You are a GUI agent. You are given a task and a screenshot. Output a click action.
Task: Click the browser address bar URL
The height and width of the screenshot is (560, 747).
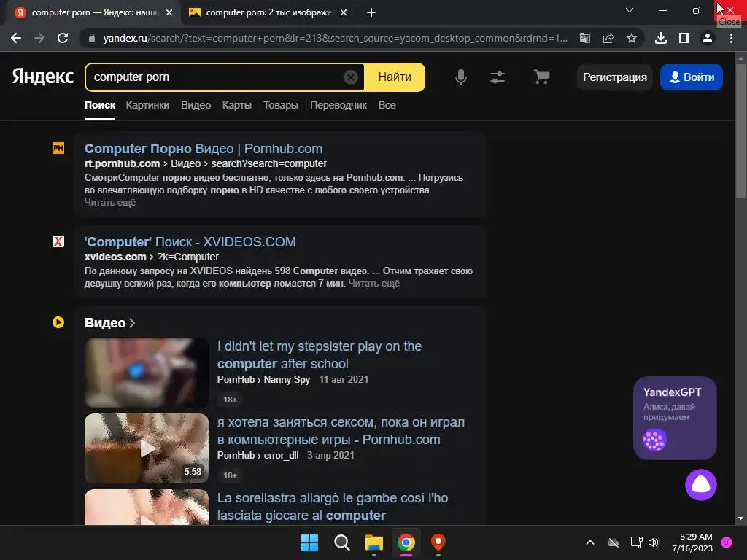tap(335, 38)
